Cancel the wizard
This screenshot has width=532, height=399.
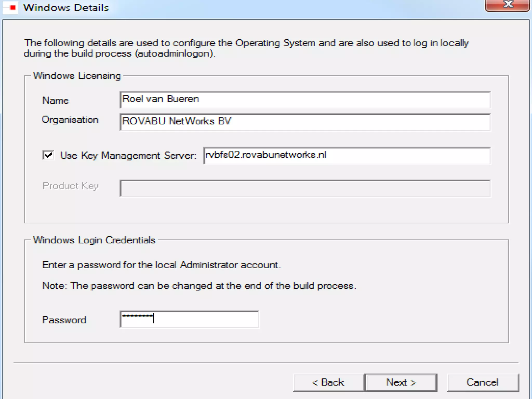tap(483, 382)
